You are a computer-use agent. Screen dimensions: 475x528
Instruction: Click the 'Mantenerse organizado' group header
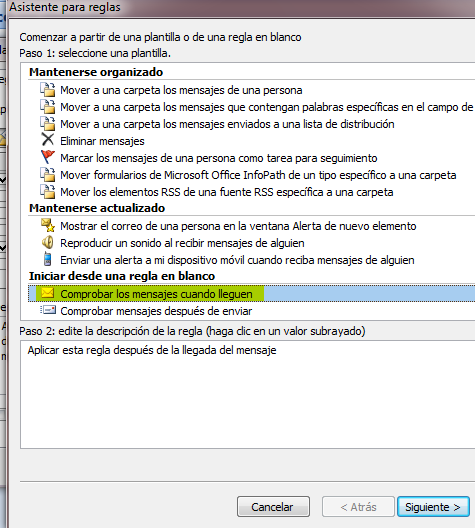point(96,72)
